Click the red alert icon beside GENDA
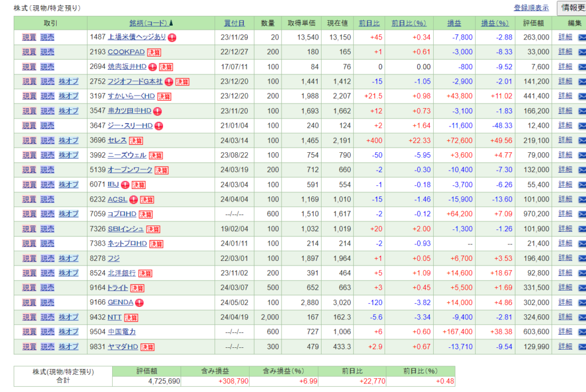The image size is (586, 392). click(139, 302)
